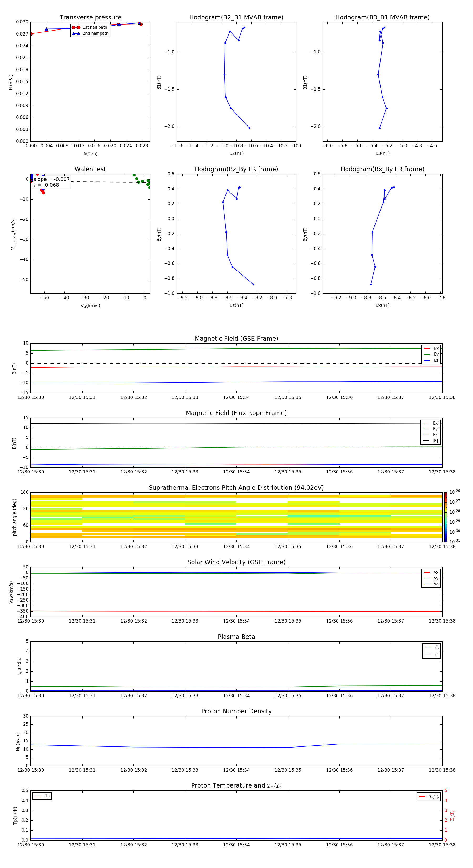Click the 'V_A(km/s)' x-axis label
The image size is (473, 868).
pos(90,306)
